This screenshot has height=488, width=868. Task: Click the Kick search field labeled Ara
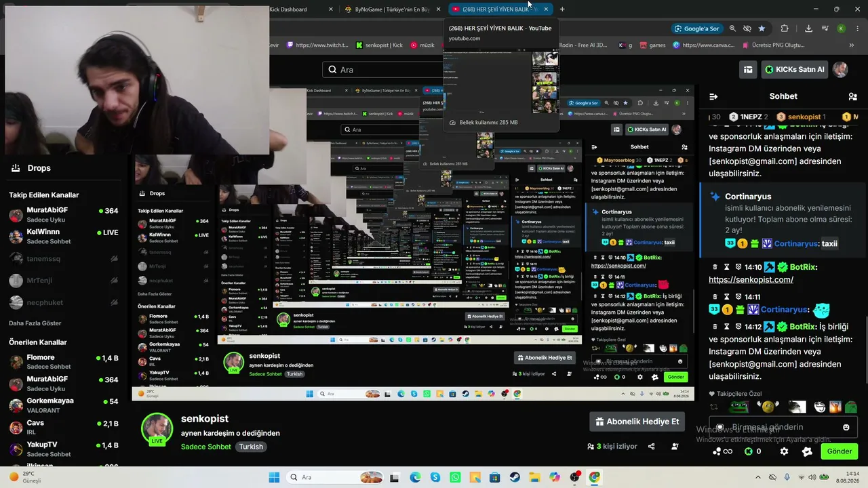384,69
